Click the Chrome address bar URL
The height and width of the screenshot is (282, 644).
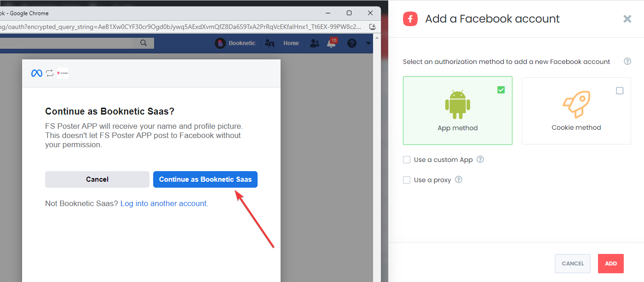(181, 27)
